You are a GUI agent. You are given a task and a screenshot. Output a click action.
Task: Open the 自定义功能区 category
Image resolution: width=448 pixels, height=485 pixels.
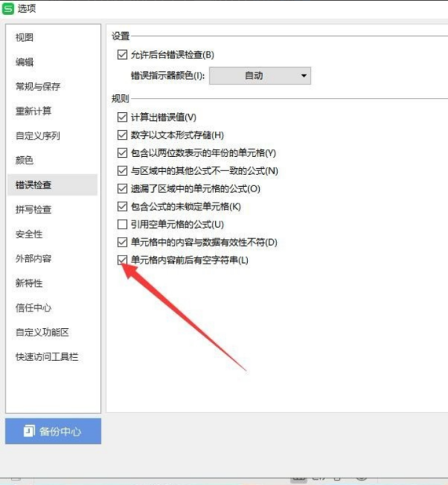52,333
